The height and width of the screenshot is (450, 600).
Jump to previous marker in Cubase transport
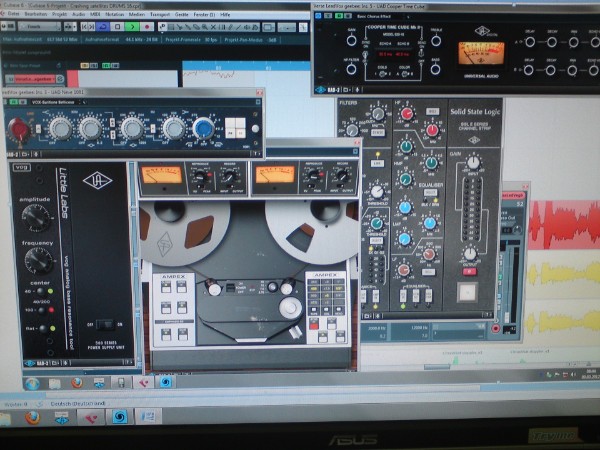(x=84, y=26)
